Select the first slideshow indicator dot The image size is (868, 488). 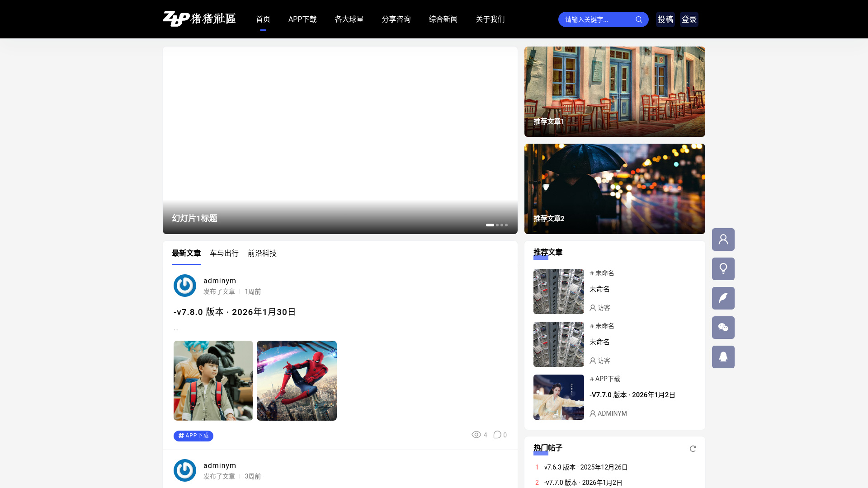[x=490, y=225]
